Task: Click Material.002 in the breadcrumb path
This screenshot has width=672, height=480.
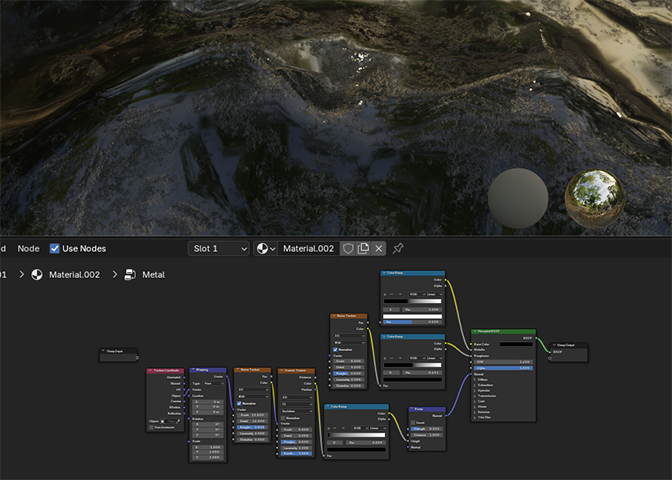Action: point(79,274)
